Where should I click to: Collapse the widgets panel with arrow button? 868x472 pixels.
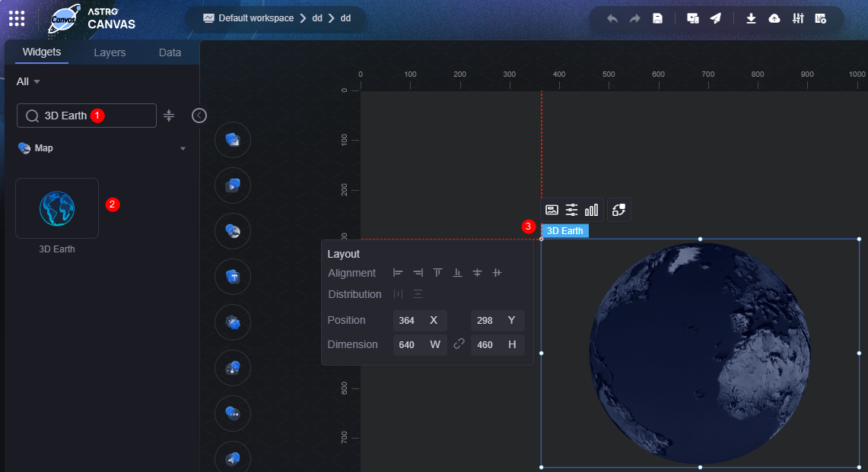coord(199,116)
